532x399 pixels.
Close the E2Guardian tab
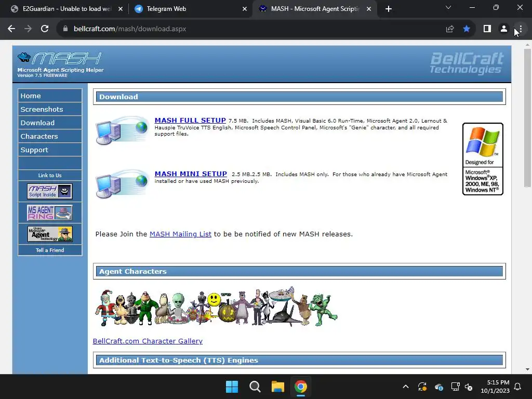point(121,9)
